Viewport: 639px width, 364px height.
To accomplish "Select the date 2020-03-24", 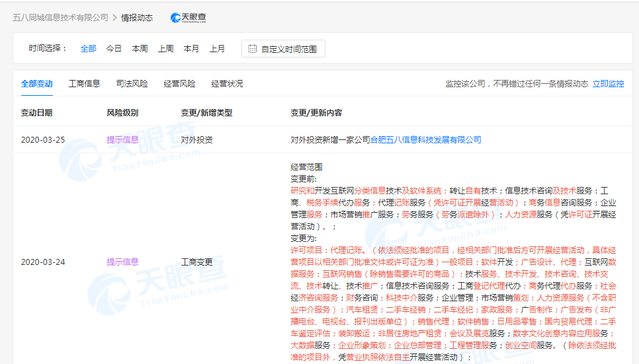I will [x=43, y=262].
